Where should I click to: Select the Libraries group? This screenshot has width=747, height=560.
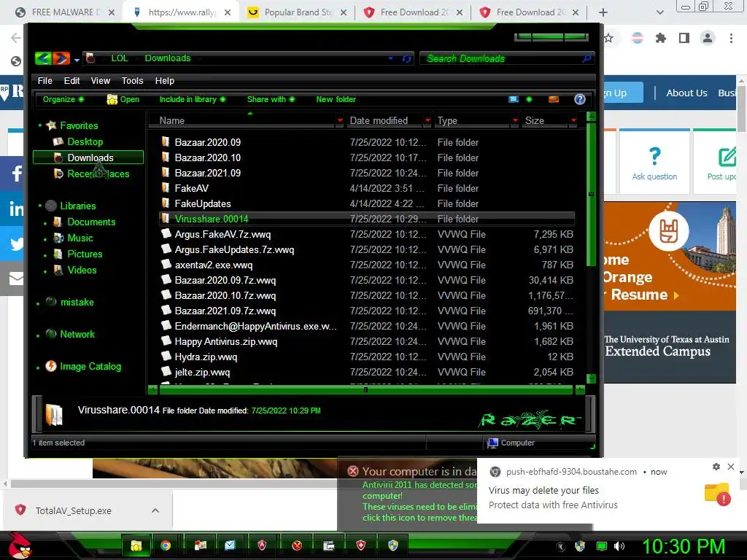tap(77, 206)
